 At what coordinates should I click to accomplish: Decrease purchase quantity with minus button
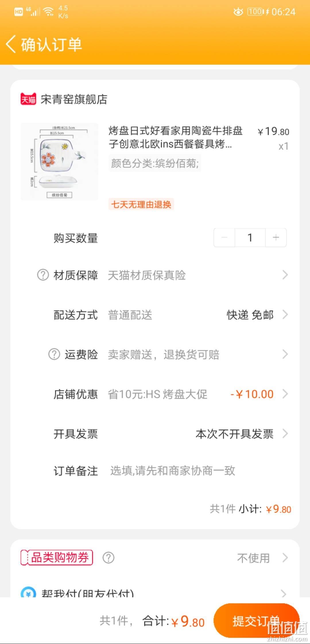tap(224, 237)
